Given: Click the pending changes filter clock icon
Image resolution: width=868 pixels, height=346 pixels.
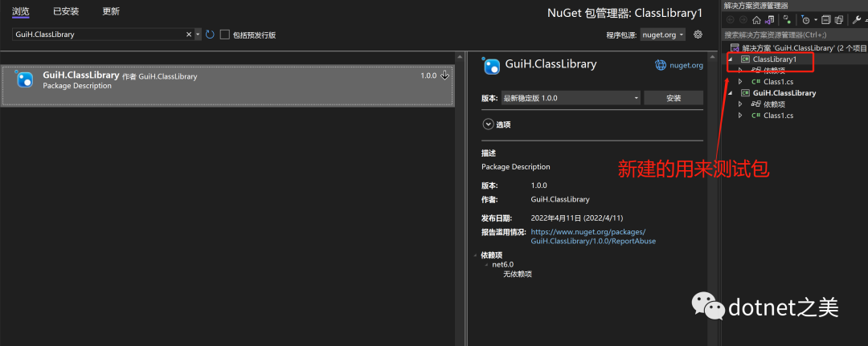Looking at the screenshot, I should pos(805,20).
